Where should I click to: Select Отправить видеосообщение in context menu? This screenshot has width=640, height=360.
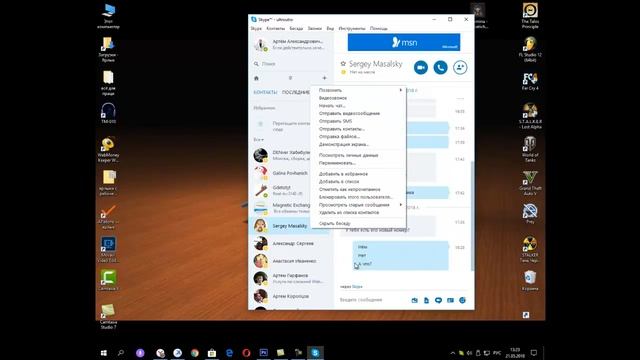tap(358, 113)
